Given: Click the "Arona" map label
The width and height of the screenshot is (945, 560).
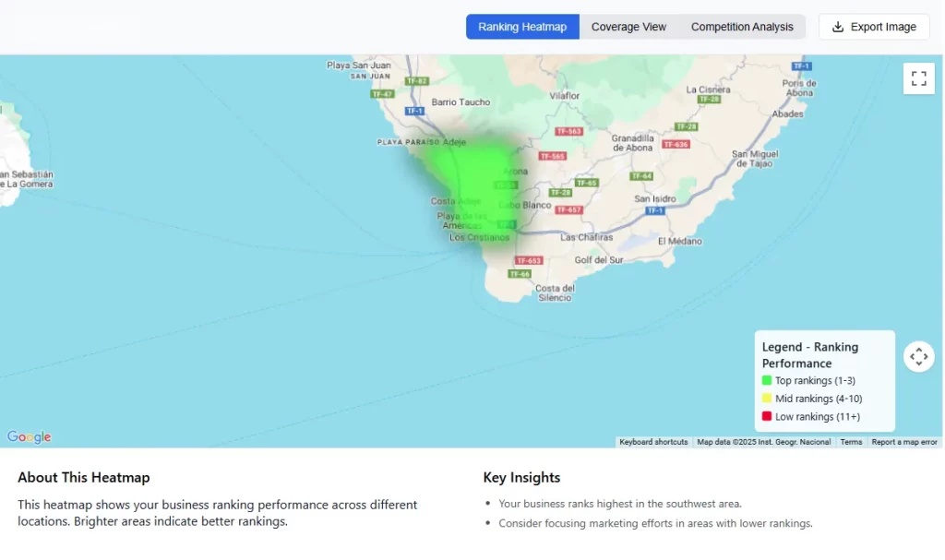Looking at the screenshot, I should coord(515,172).
